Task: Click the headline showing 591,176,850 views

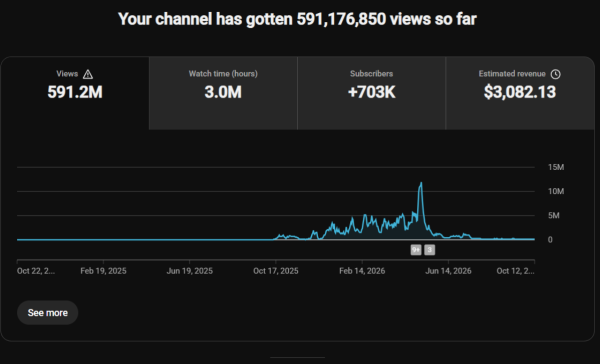Action: pyautogui.click(x=297, y=19)
